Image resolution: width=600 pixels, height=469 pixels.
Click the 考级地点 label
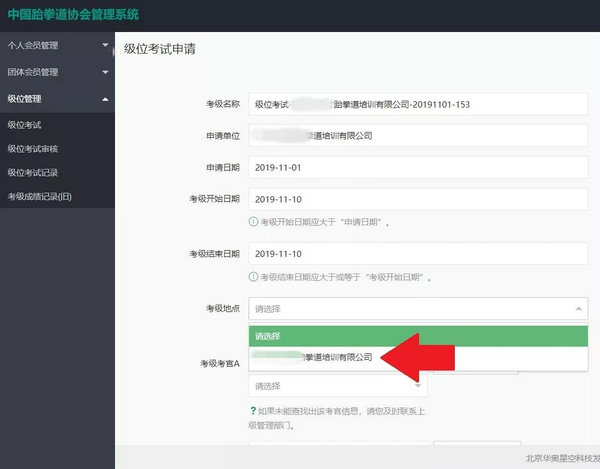[223, 308]
